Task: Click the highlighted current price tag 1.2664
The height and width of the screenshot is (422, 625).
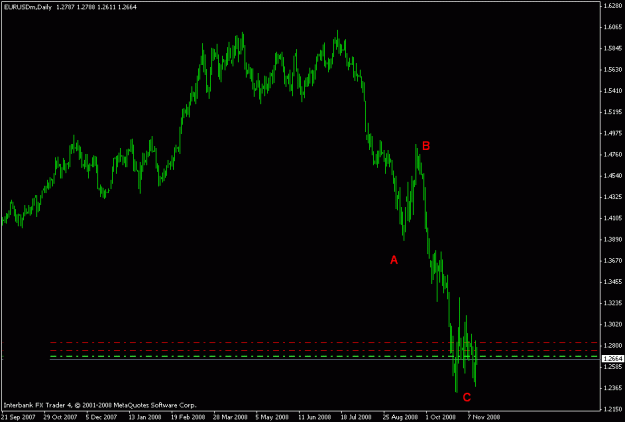Action: [x=613, y=359]
